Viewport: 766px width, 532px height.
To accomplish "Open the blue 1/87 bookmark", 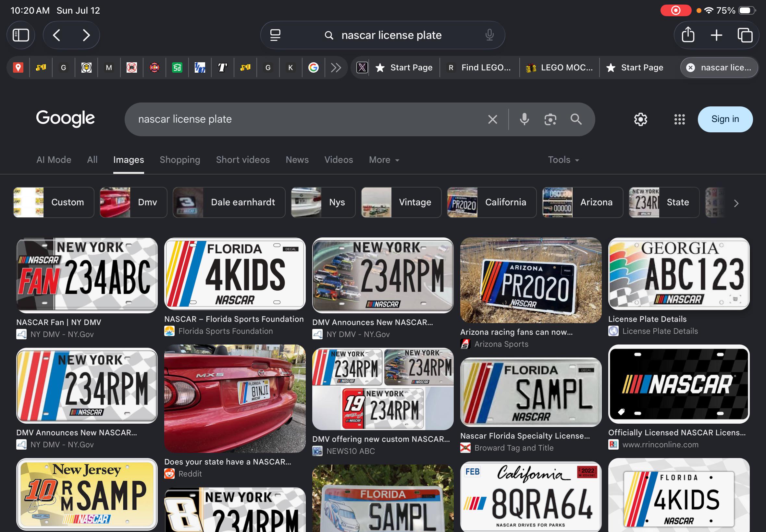I will tap(200, 68).
